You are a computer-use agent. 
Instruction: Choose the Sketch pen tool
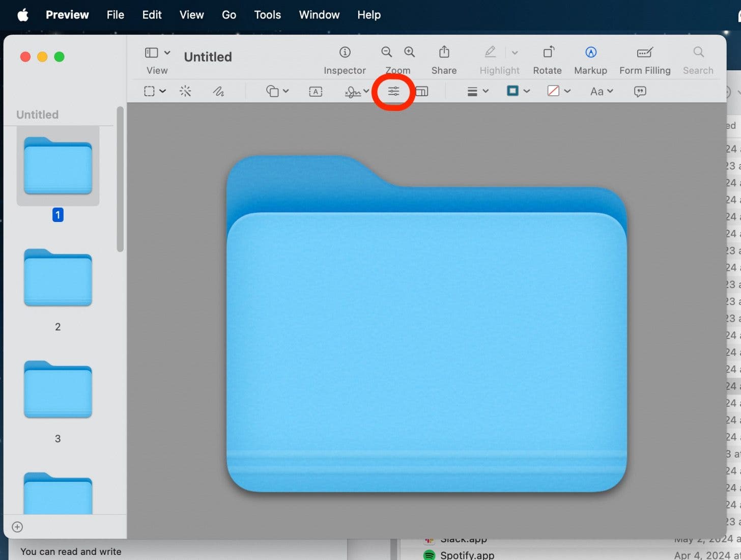pyautogui.click(x=218, y=91)
